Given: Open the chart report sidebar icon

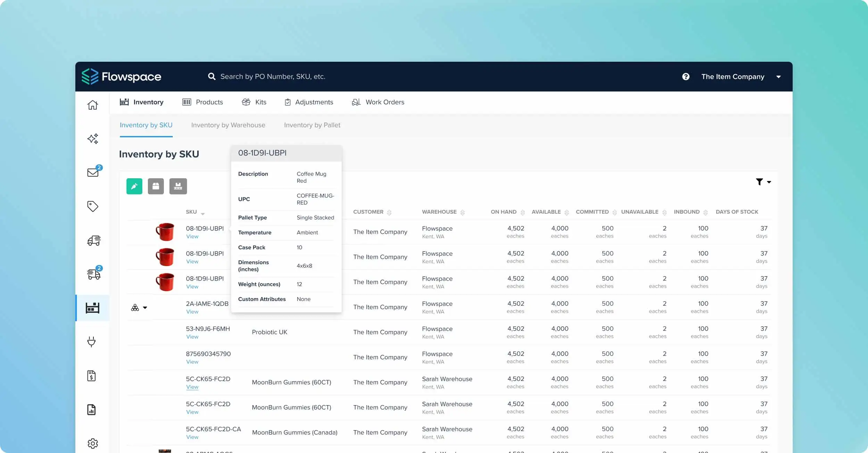Looking at the screenshot, I should [91, 410].
